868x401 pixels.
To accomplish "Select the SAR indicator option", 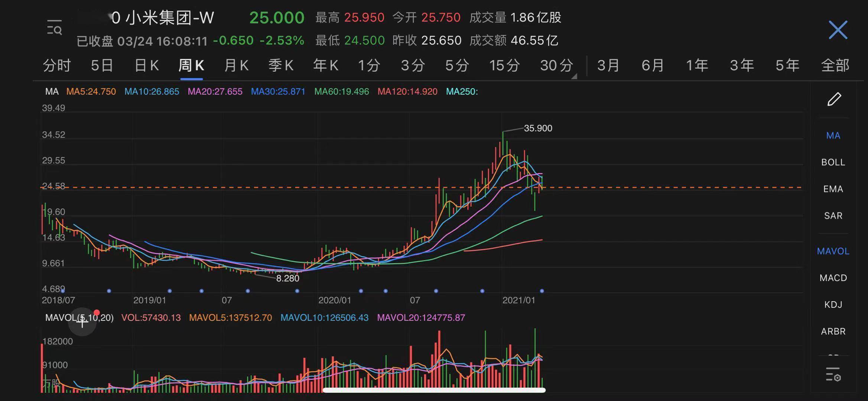I will pyautogui.click(x=833, y=216).
